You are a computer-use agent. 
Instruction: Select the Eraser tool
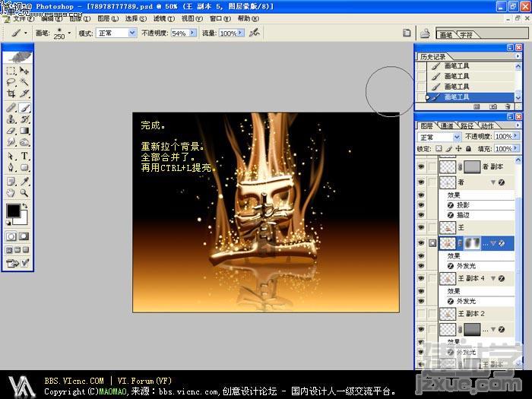[11, 131]
